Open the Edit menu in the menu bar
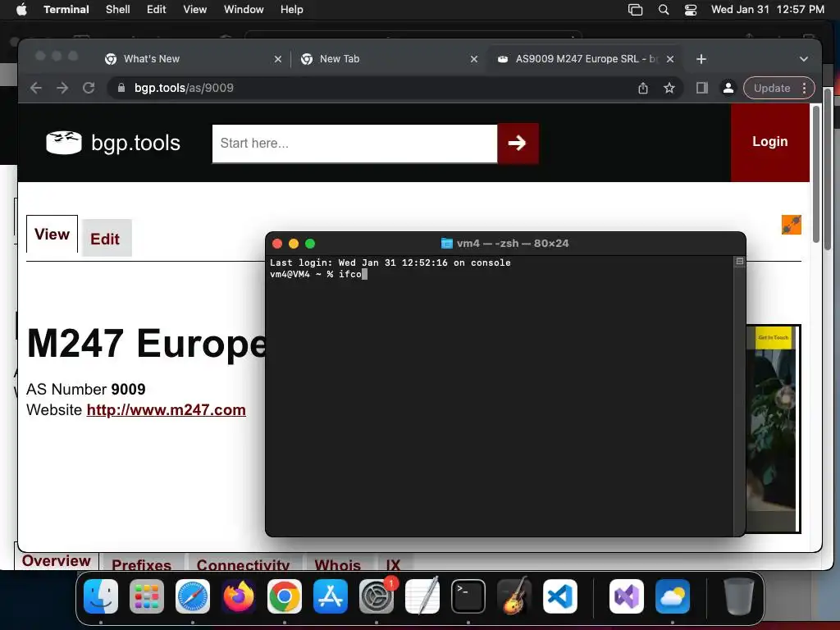This screenshot has width=840, height=630. click(x=157, y=10)
